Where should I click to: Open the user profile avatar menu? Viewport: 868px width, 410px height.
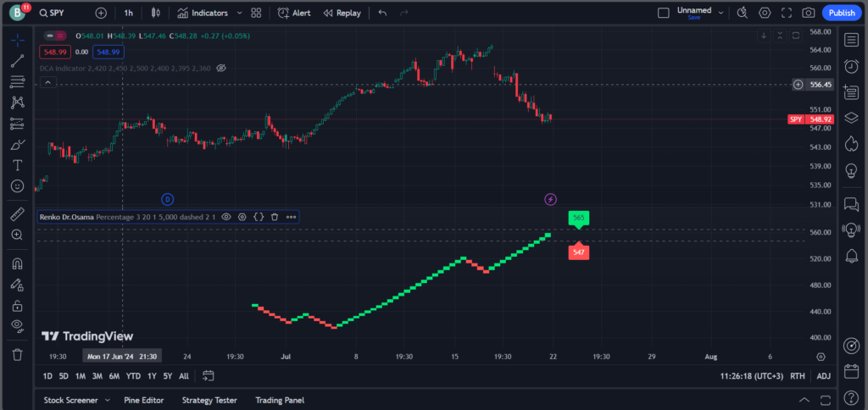coord(18,12)
